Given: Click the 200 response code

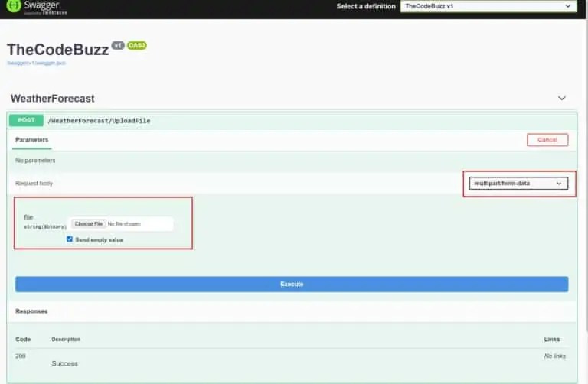Looking at the screenshot, I should [21, 356].
